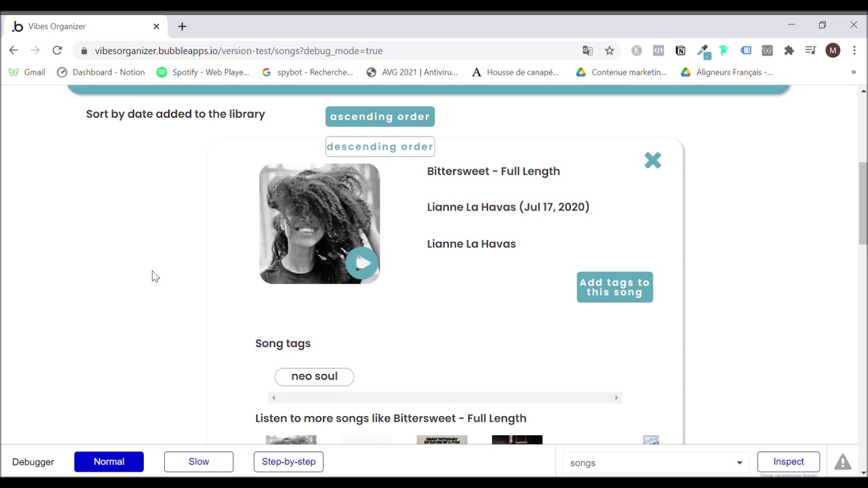The height and width of the screenshot is (488, 868).
Task: Click the Lianne La Havas album cover image
Action: tap(319, 224)
